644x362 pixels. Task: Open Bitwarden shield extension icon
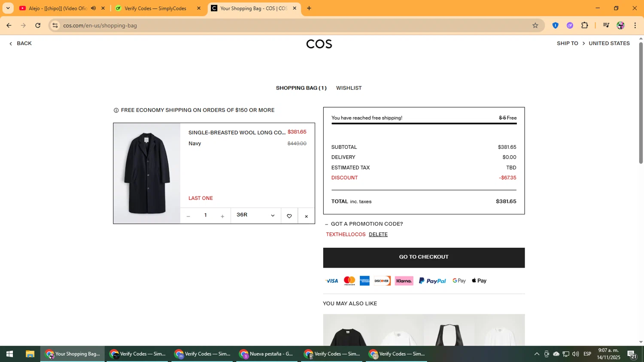coord(555,25)
